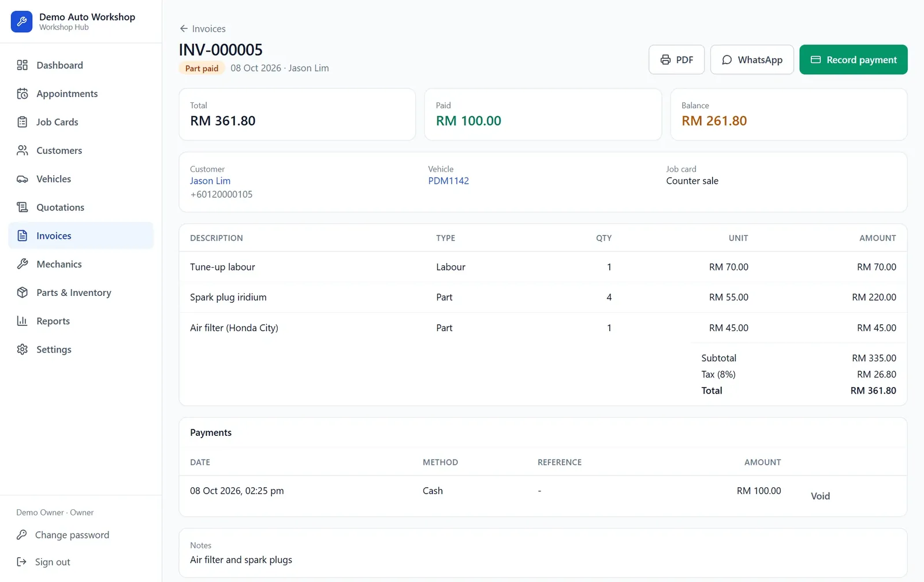The height and width of the screenshot is (582, 924).
Task: Void the RM 100.00 cash payment
Action: click(820, 496)
